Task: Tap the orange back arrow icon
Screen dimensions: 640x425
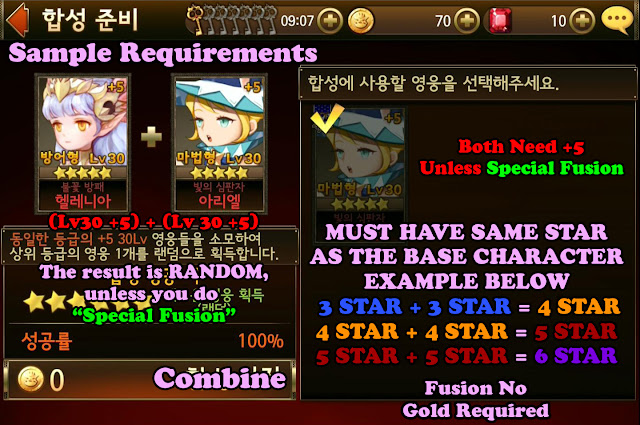Action: (18, 19)
